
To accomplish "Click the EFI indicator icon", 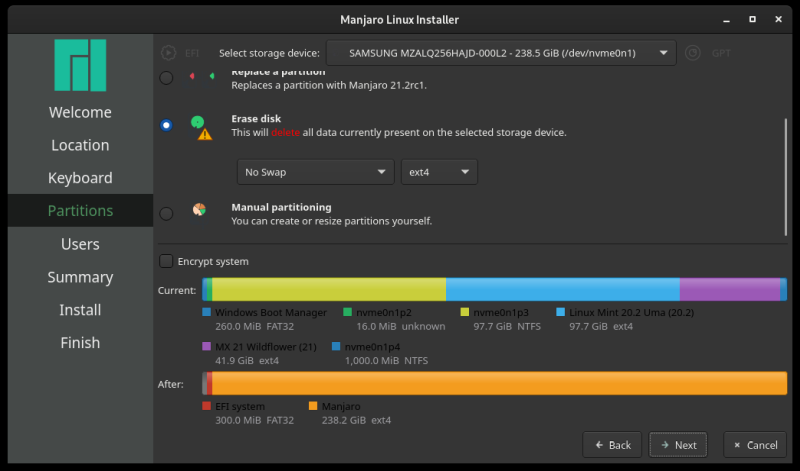I will [168, 52].
